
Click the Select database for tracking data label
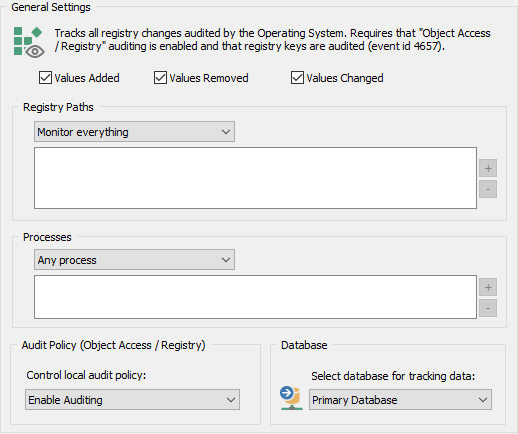tap(393, 376)
